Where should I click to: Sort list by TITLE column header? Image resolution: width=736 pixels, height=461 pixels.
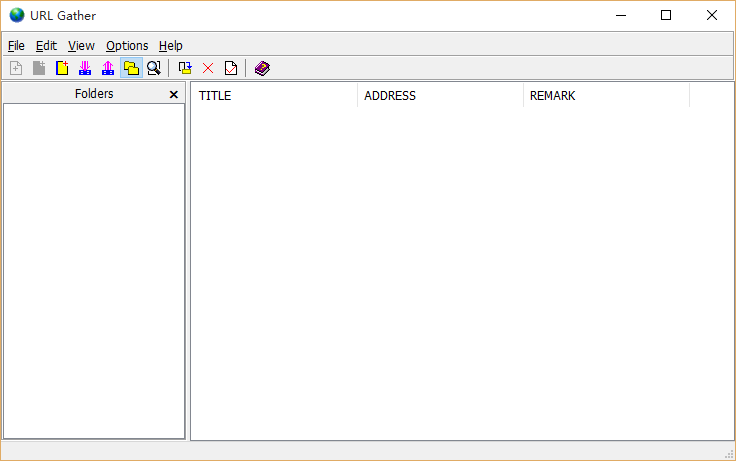coord(273,96)
